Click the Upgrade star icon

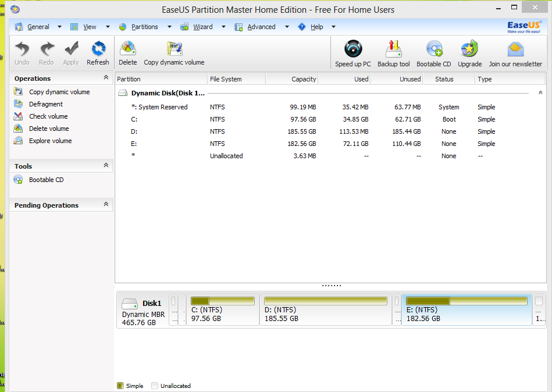point(469,49)
